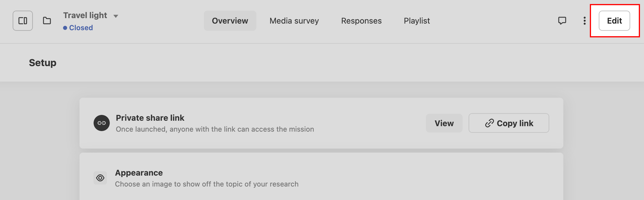
Task: Open the three-dot more options menu
Action: click(584, 21)
